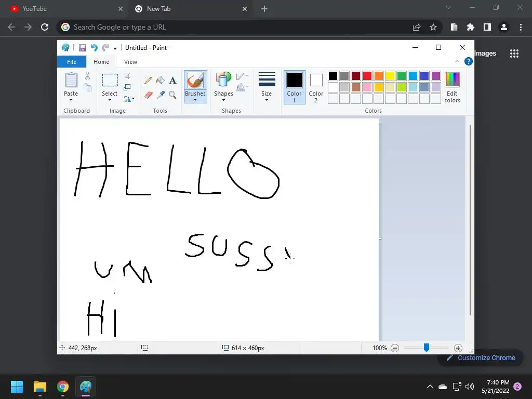Open the Chrome extensions puzzle icon
532x399 pixels.
471,27
